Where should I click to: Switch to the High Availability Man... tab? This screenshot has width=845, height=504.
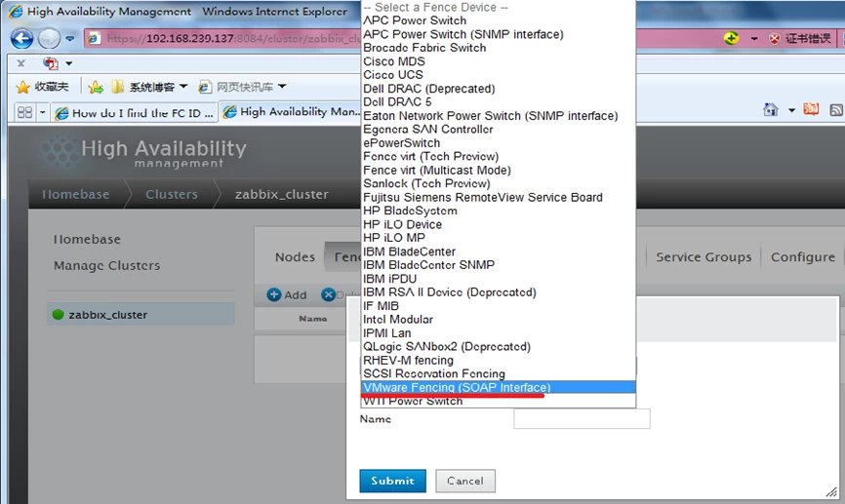pyautogui.click(x=291, y=112)
